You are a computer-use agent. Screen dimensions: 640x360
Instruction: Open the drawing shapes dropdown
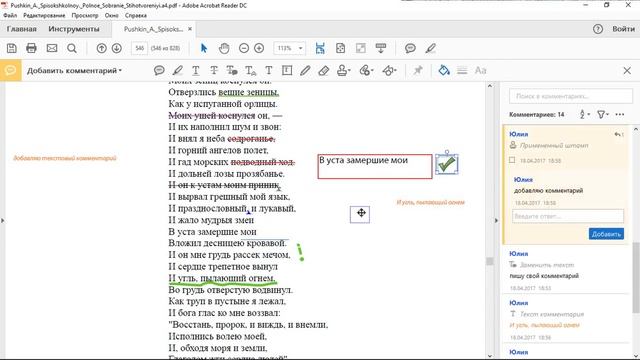point(389,71)
